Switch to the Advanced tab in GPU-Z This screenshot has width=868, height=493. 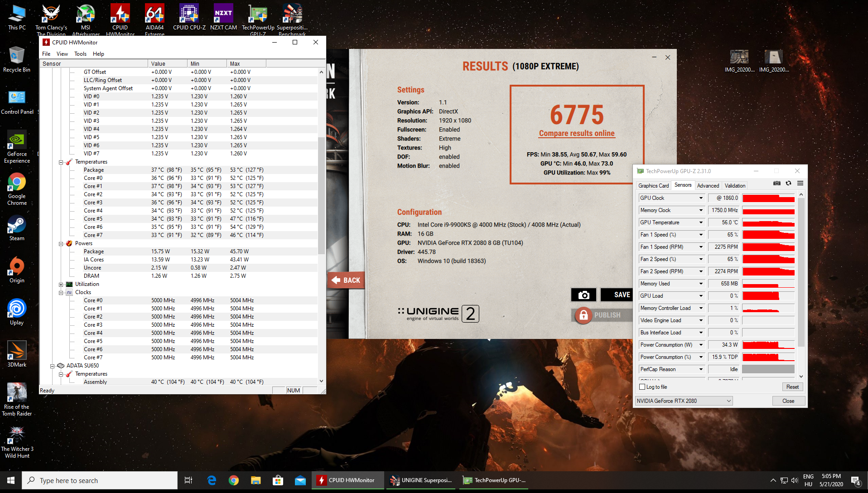click(708, 186)
